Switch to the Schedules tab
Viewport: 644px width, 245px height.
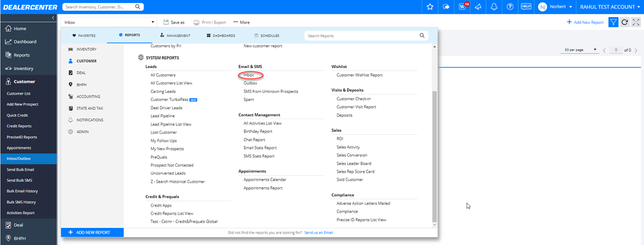pyautogui.click(x=267, y=36)
